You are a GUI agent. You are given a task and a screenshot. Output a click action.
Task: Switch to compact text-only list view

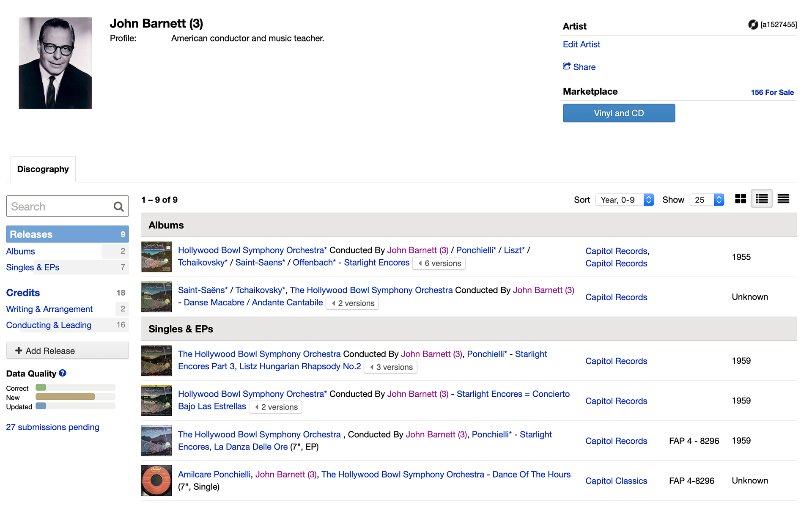coord(783,199)
